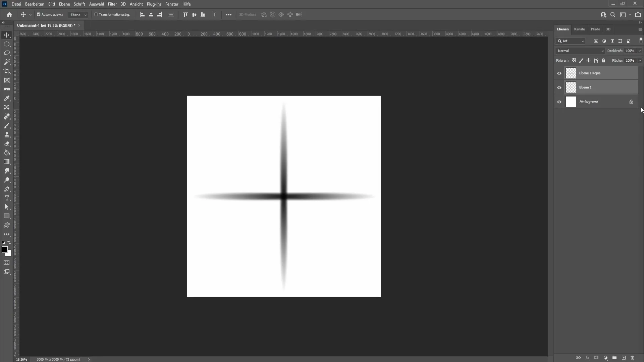Image resolution: width=644 pixels, height=362 pixels.
Task: Open the Filter menu
Action: 112,4
